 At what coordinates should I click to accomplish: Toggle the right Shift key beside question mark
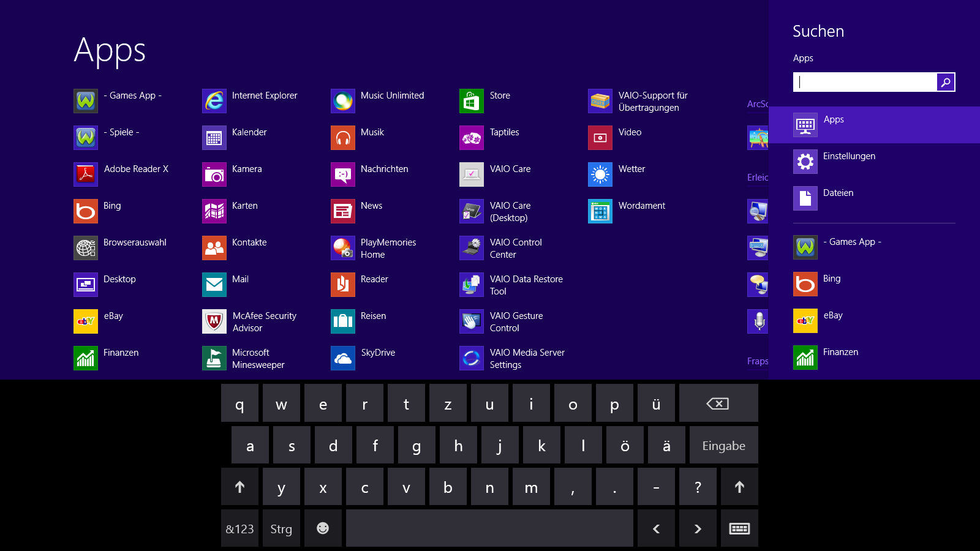pyautogui.click(x=739, y=487)
